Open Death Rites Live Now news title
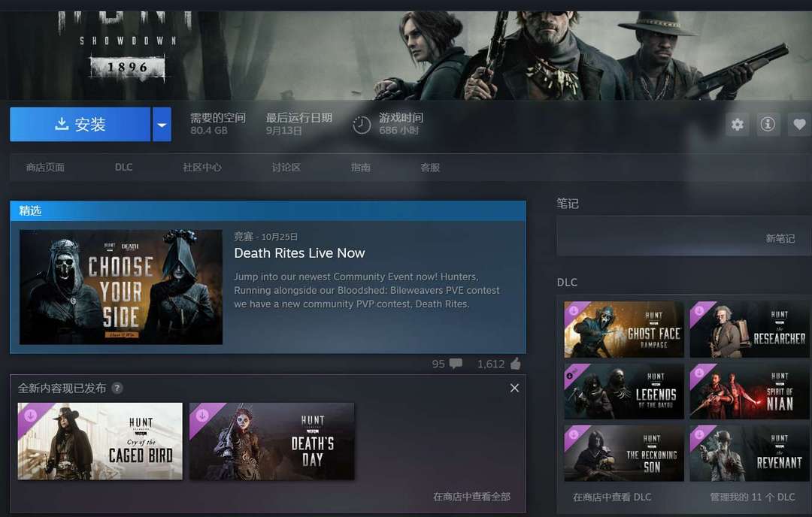This screenshot has width=812, height=517. (x=299, y=253)
